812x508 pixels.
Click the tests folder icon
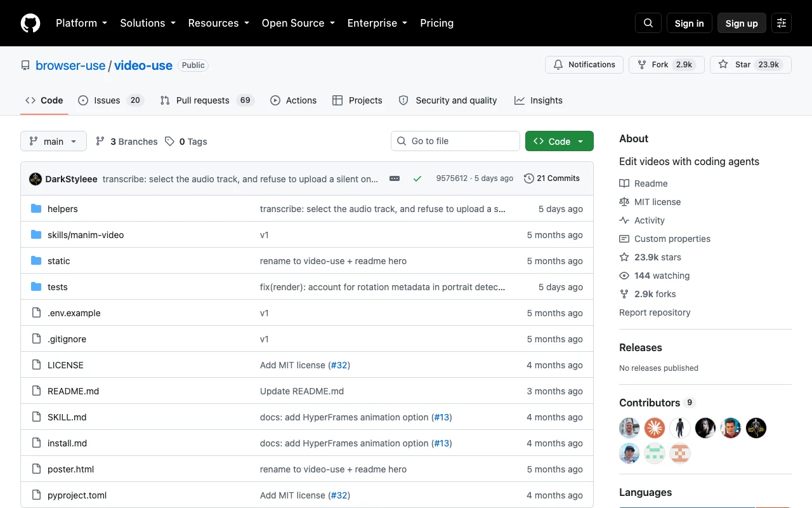coord(36,287)
